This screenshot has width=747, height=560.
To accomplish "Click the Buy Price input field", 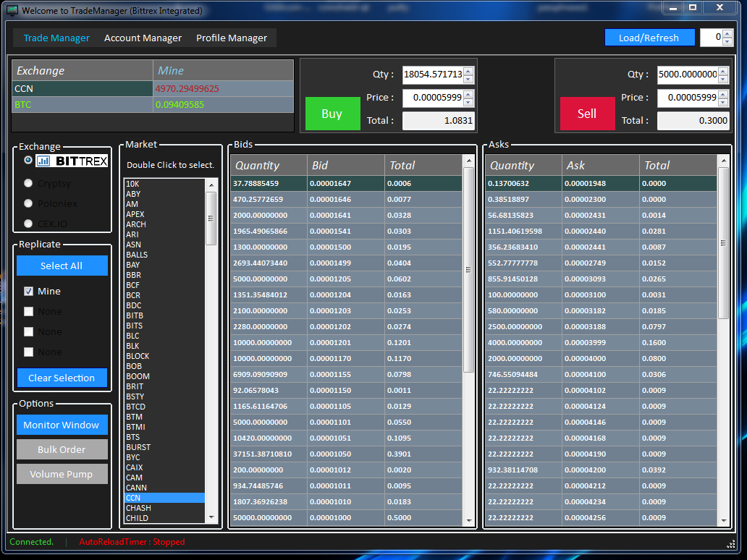I will click(433, 98).
